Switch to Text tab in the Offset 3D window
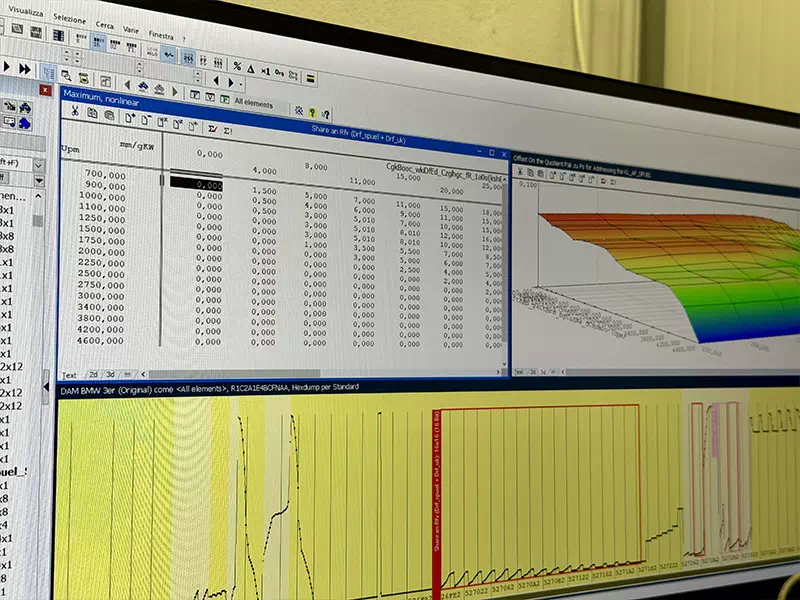800x600 pixels. (x=519, y=372)
